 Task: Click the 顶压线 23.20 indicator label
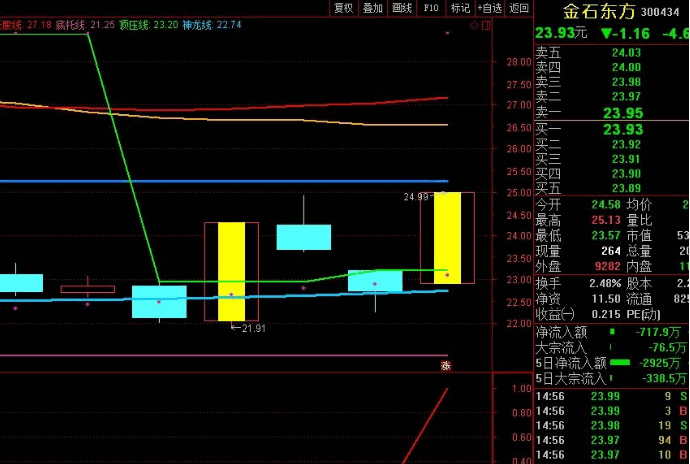(x=149, y=25)
